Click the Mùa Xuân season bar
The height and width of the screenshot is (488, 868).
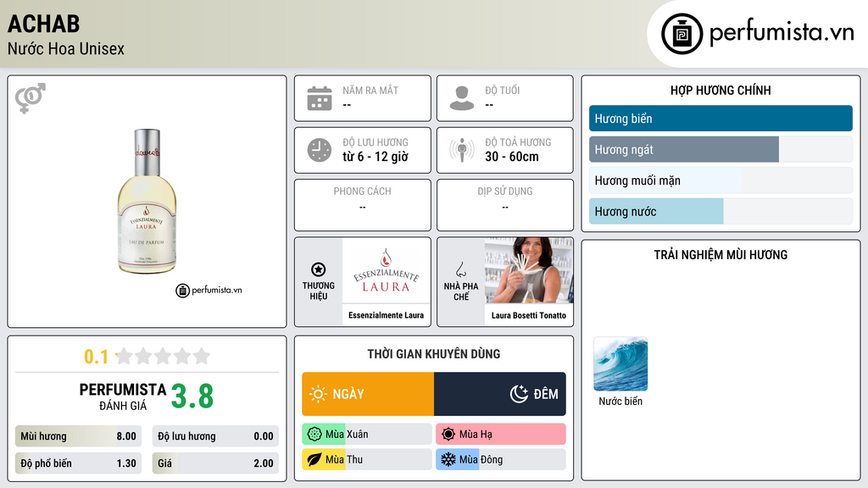[367, 435]
